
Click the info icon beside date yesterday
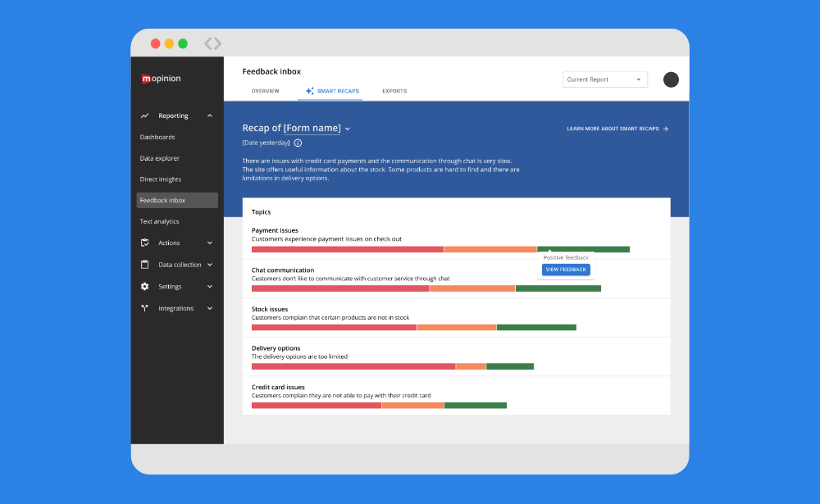click(298, 143)
